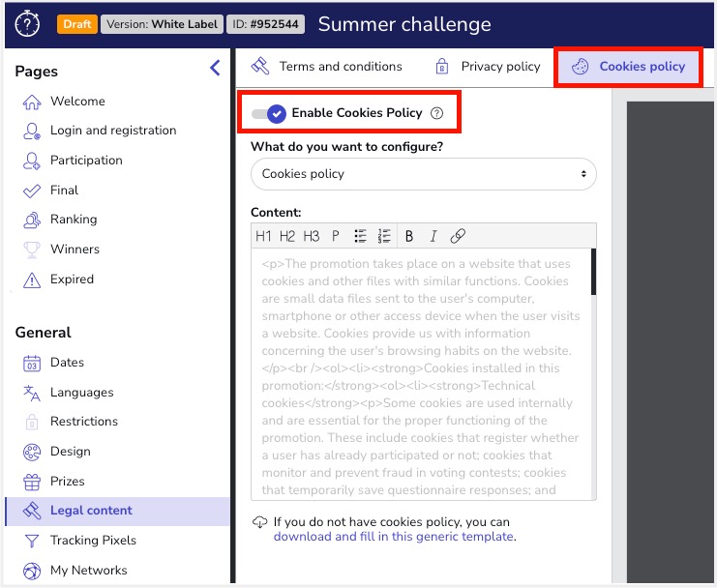Click download and fill in this generic template link

[394, 537]
